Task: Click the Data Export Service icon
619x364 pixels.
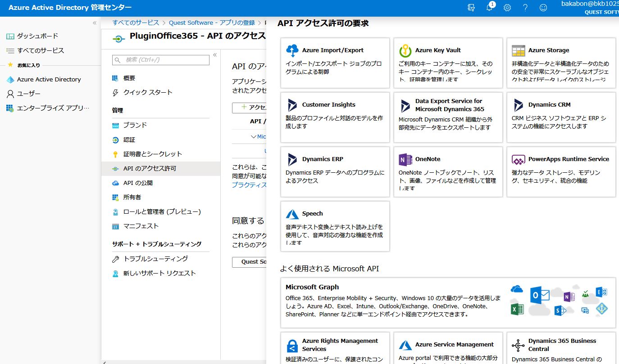Action: click(x=405, y=106)
